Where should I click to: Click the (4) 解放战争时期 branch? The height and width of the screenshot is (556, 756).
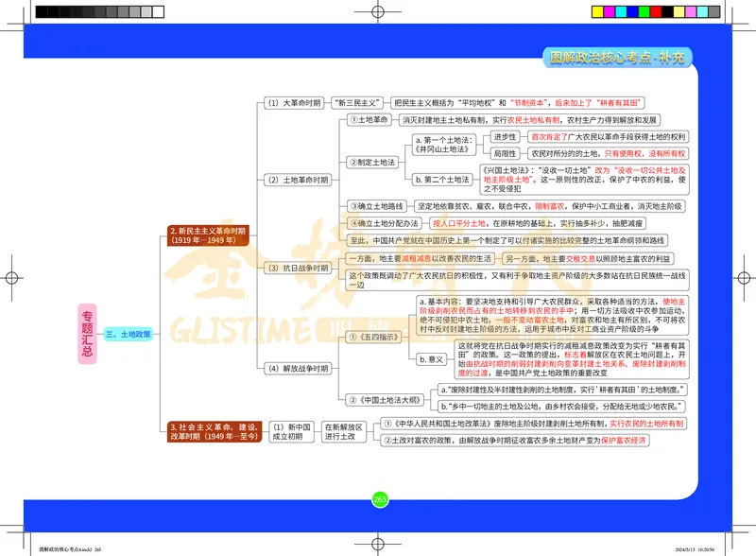point(296,368)
